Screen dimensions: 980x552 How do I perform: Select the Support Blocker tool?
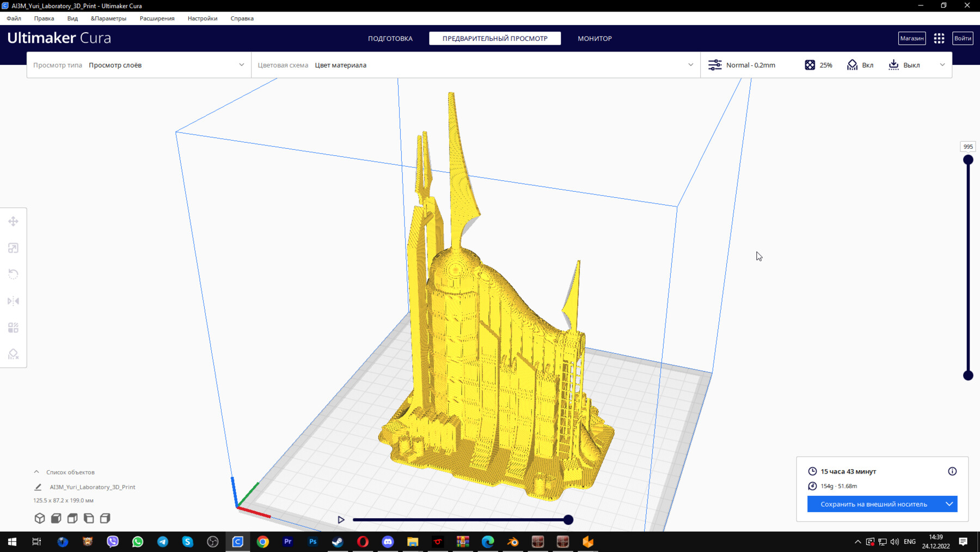(13, 354)
